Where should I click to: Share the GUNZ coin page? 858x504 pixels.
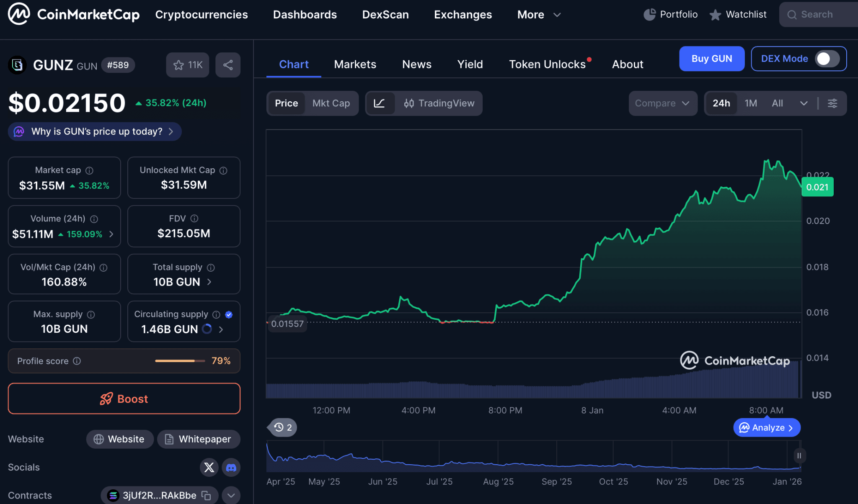point(227,64)
